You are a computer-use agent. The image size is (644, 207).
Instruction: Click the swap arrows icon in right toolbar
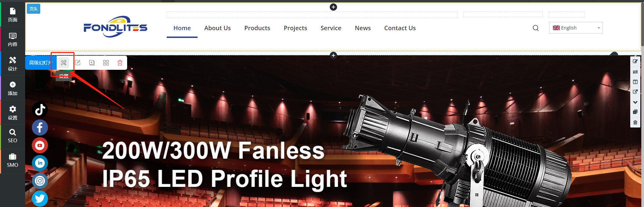pyautogui.click(x=635, y=72)
